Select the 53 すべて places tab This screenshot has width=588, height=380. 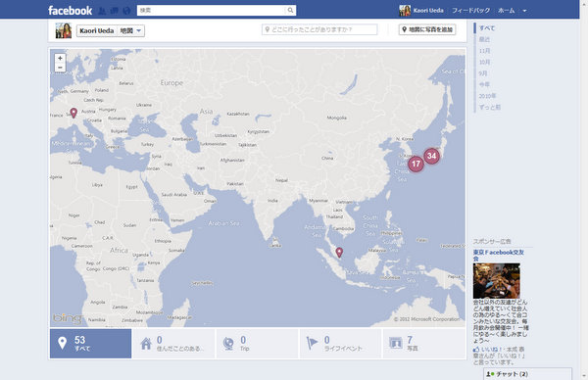[91, 344]
